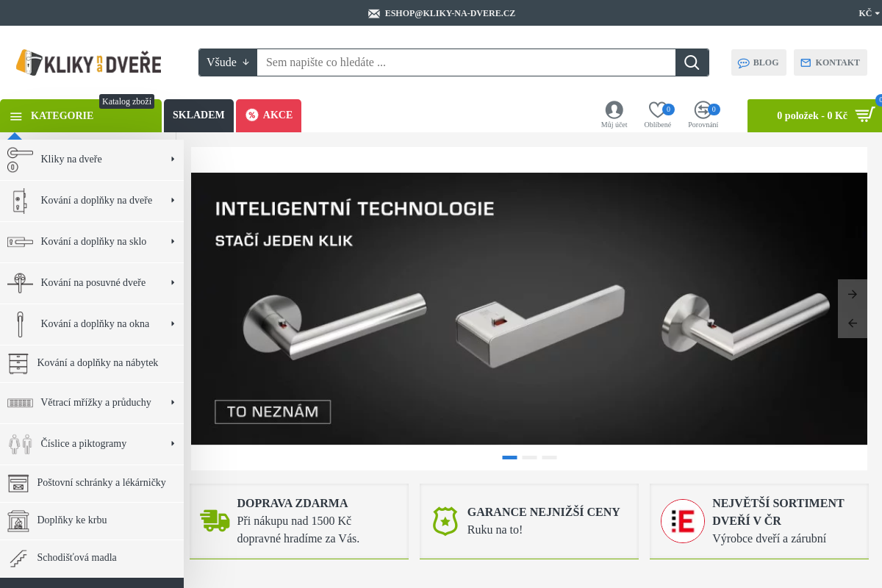Expand Kování a doplňky na okna arrow
This screenshot has width=882, height=588.
tap(172, 324)
